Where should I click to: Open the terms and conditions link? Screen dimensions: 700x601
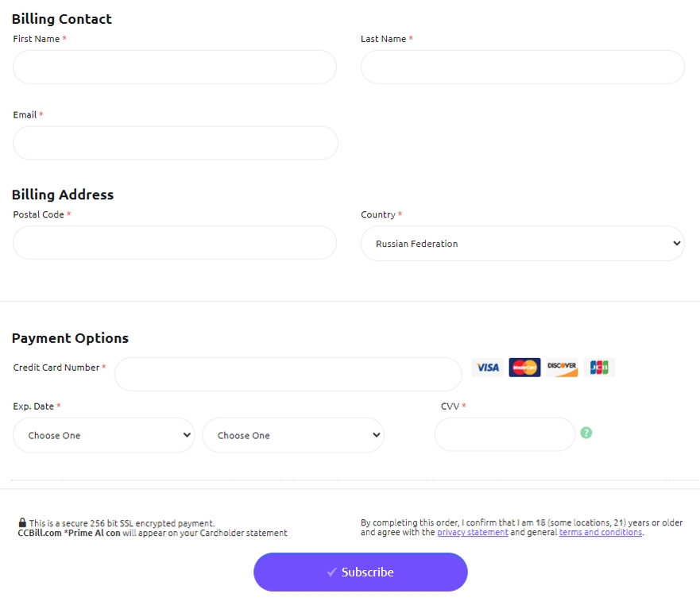tap(601, 532)
